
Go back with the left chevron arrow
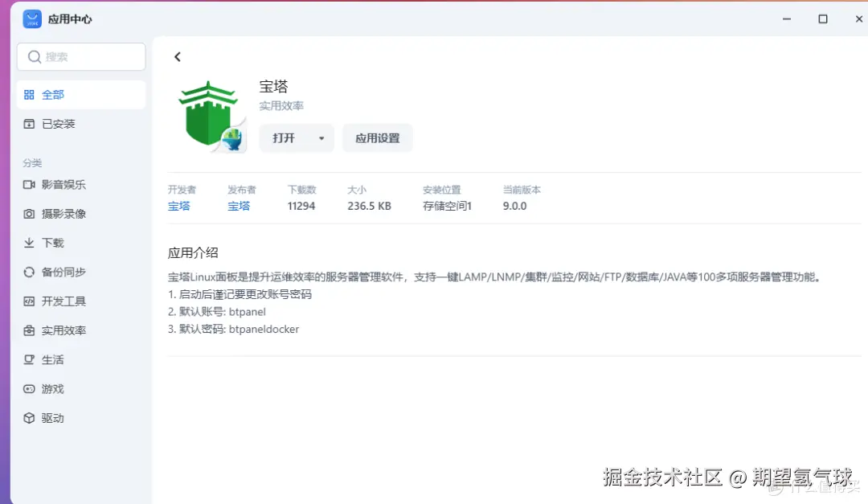coord(177,57)
